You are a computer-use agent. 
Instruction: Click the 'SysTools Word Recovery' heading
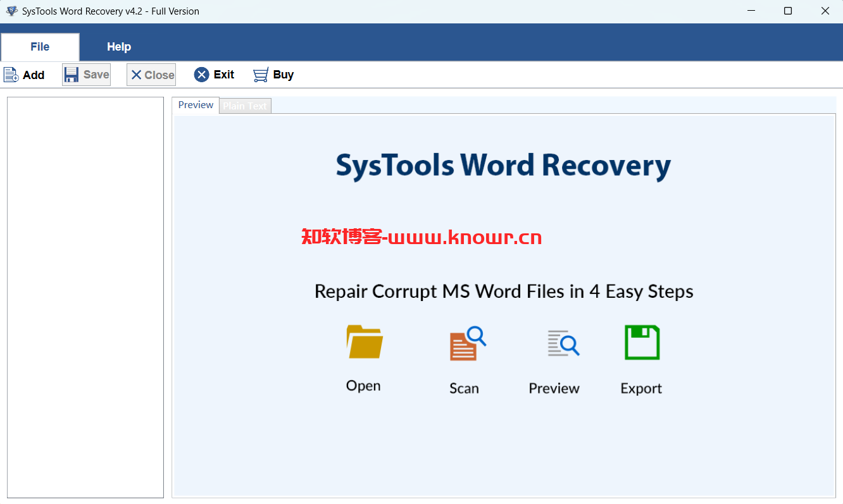click(x=503, y=166)
